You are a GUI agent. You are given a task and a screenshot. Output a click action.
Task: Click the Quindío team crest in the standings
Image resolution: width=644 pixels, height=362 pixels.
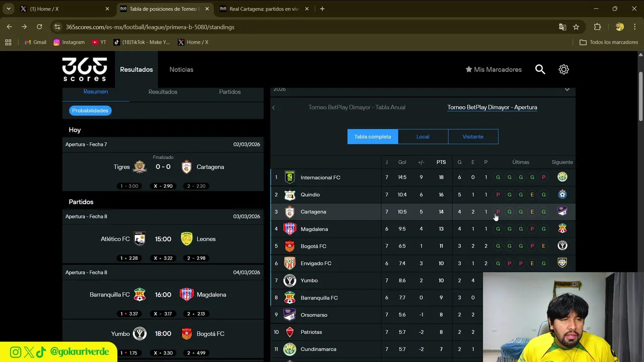290,195
